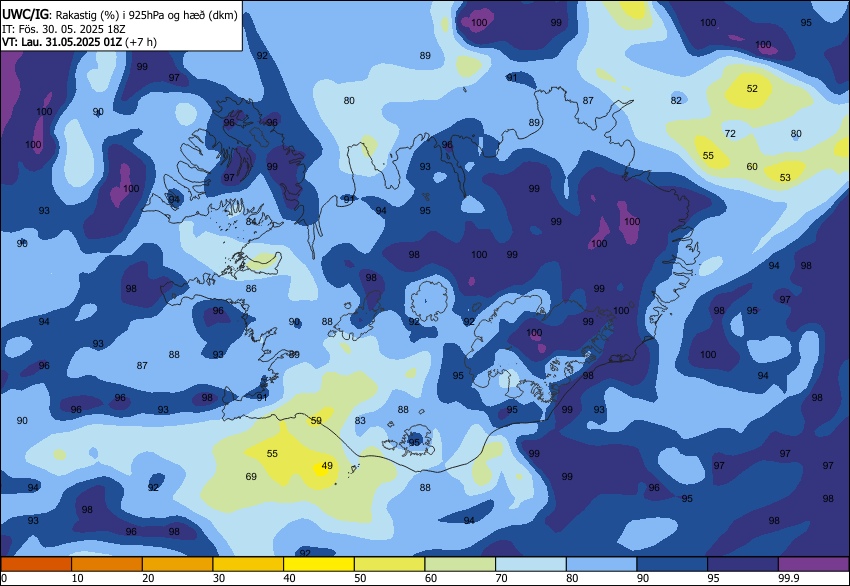This screenshot has height=586, width=850.
Task: Click the humidity value '52' on the map
Action: pos(752,88)
